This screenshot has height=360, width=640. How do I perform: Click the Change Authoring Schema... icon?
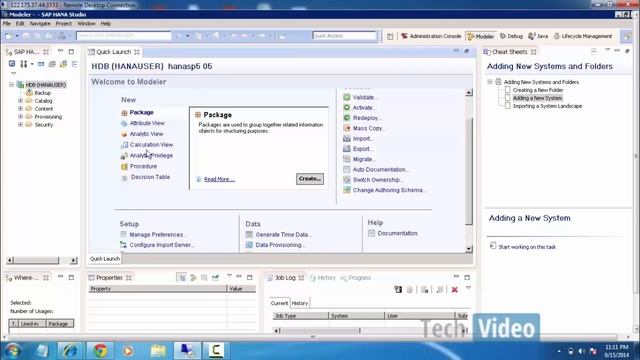click(x=347, y=190)
